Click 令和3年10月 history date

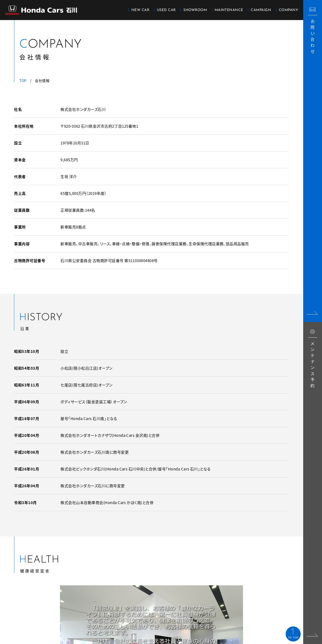pos(25,503)
